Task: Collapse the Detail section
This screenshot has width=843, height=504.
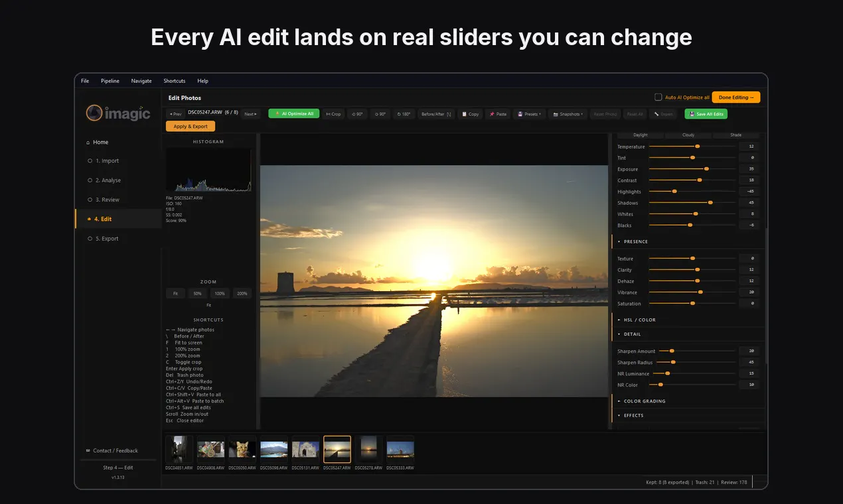Action: (688, 334)
